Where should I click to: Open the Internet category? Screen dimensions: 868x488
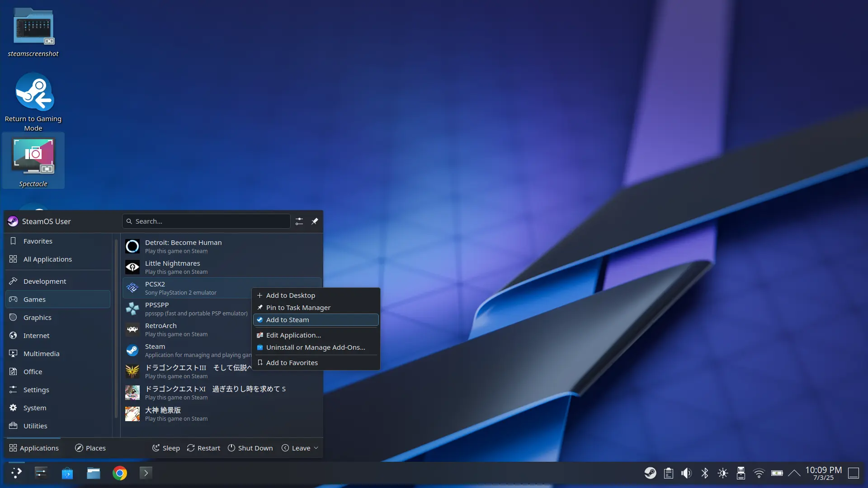click(x=58, y=336)
